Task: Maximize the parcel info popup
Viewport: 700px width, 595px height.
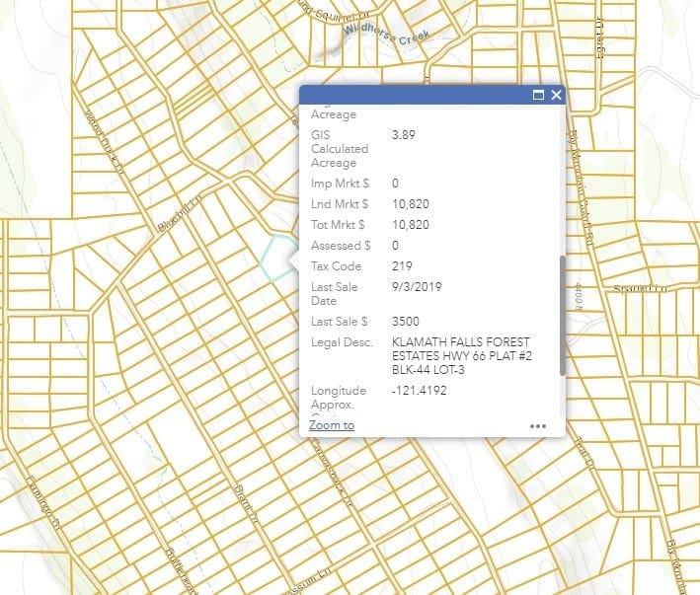Action: (x=539, y=96)
